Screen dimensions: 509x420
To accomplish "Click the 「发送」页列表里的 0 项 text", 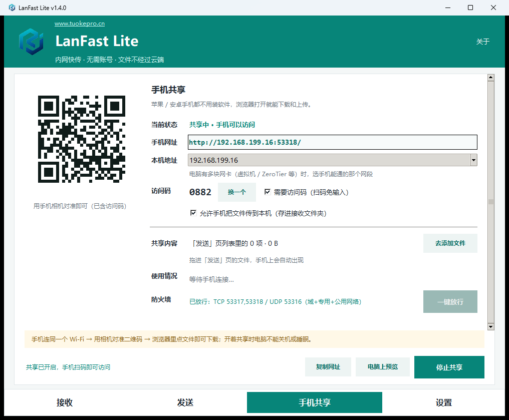I will 234,243.
